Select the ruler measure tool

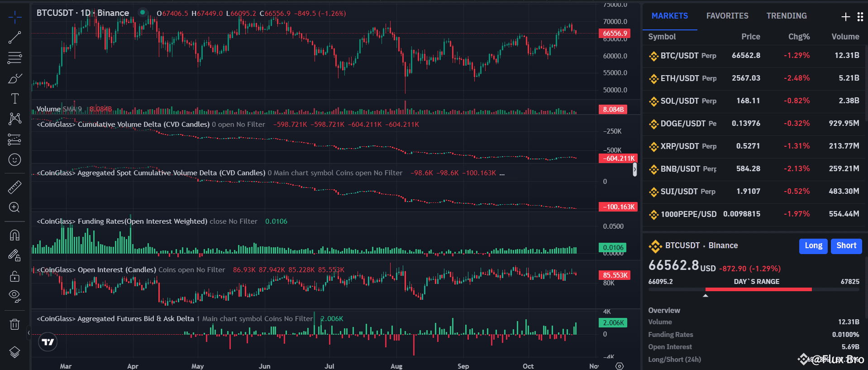[14, 187]
